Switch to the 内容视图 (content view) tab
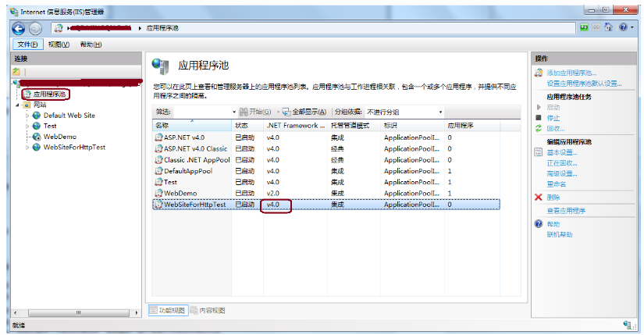644x335 pixels. coord(208,310)
